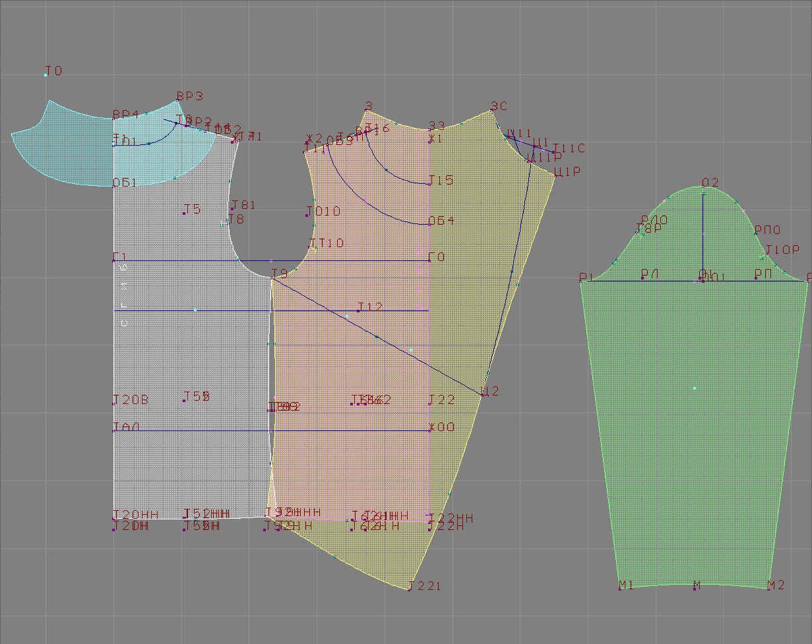
Task: Click point M2 at the sleeve hem corner
Action: click(x=768, y=588)
